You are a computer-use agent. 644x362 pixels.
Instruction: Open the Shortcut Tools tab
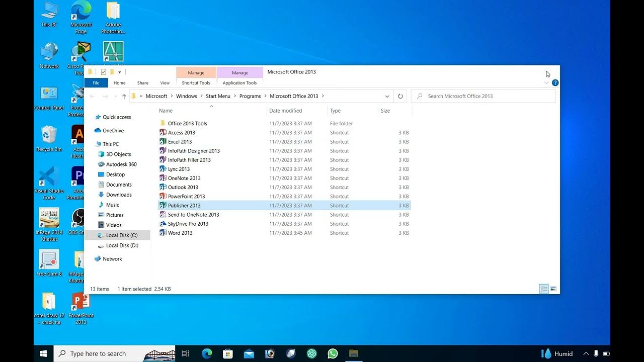(196, 83)
